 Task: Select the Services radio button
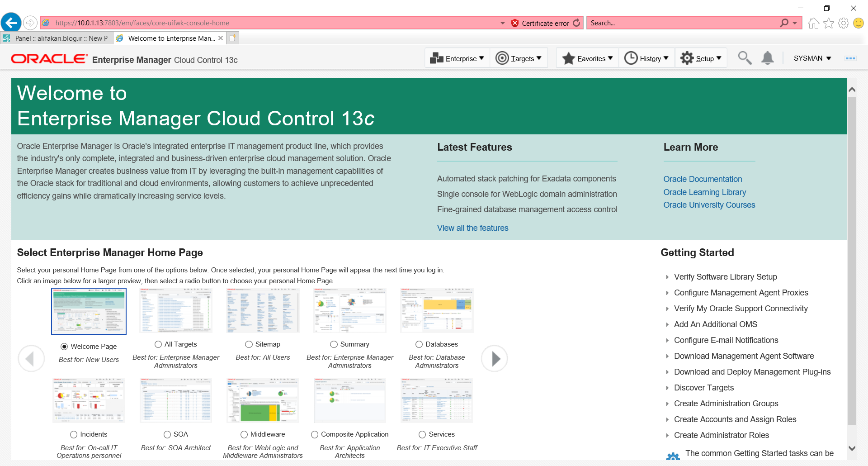(422, 434)
